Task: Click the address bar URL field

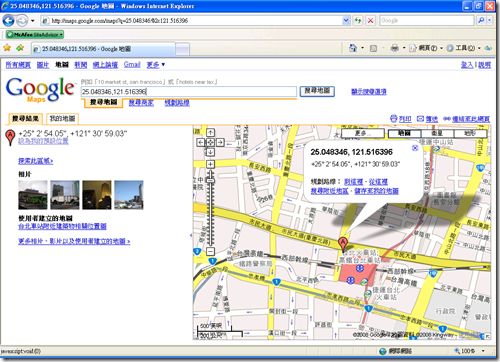Action: [x=192, y=21]
